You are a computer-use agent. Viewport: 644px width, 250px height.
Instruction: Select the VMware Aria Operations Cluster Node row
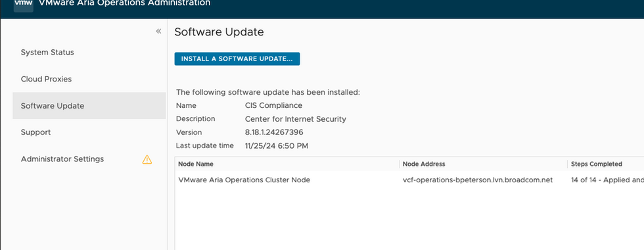409,180
